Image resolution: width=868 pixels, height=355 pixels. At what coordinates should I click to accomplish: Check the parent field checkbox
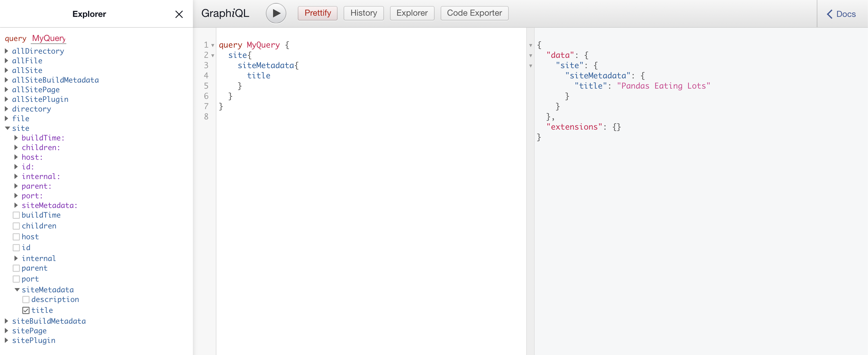pos(16,268)
